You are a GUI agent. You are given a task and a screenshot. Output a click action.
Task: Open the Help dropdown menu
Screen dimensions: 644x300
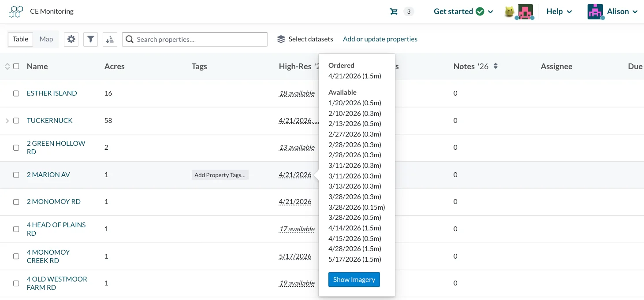pos(559,11)
